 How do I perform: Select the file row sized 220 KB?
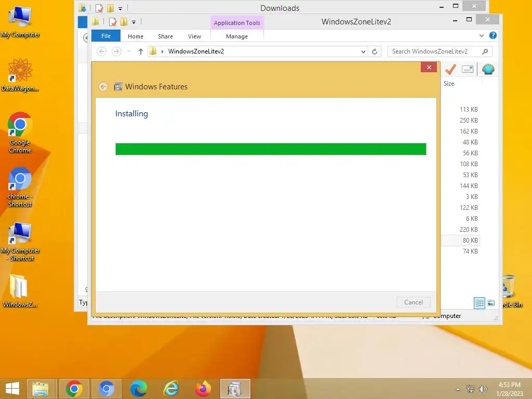tap(460, 229)
